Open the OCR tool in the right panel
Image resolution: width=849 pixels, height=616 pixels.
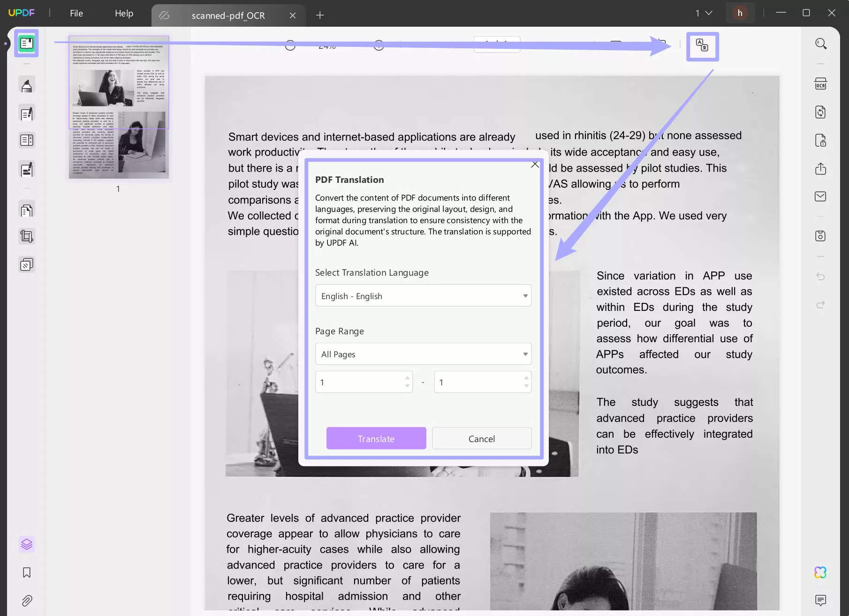(821, 83)
